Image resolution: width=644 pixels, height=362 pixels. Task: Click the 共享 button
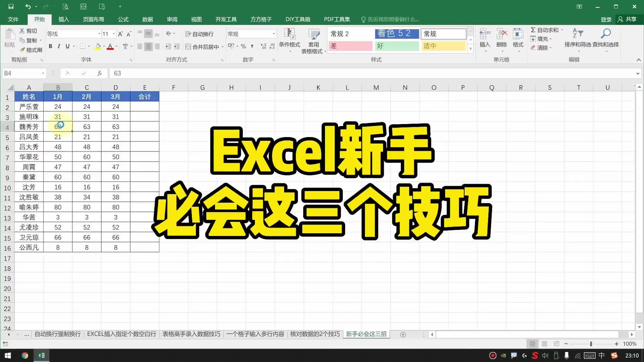pos(630,19)
